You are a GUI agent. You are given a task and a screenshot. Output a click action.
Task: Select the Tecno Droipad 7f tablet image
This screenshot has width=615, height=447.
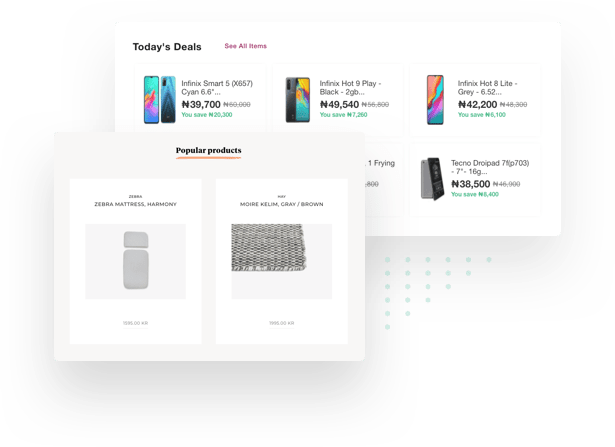(x=432, y=179)
